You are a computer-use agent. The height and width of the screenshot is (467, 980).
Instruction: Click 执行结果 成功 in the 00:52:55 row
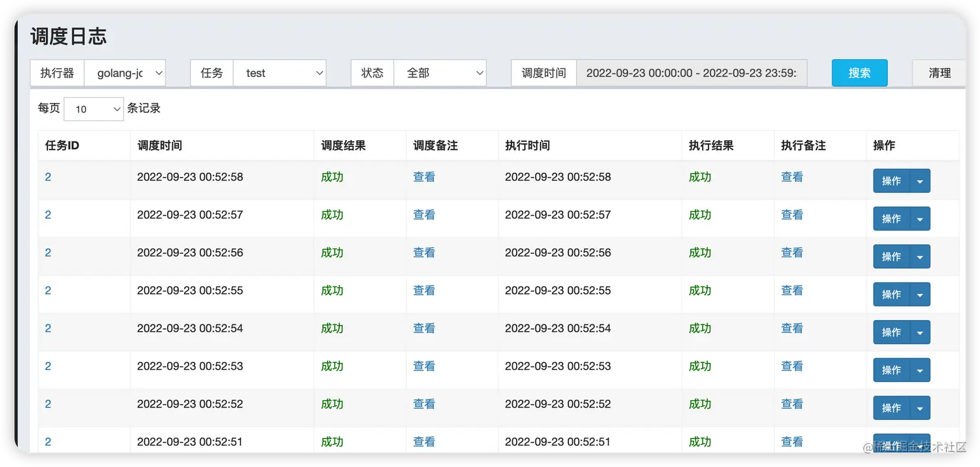pos(700,291)
